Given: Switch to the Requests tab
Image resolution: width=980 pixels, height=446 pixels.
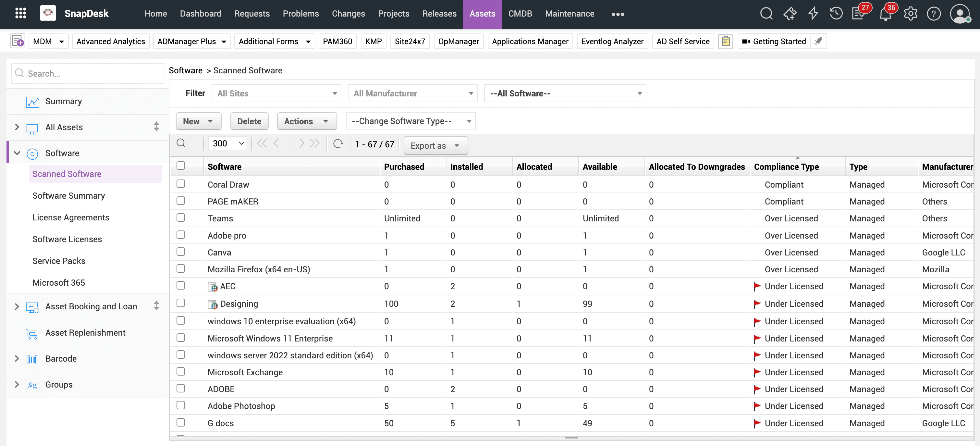Looking at the screenshot, I should point(252,14).
